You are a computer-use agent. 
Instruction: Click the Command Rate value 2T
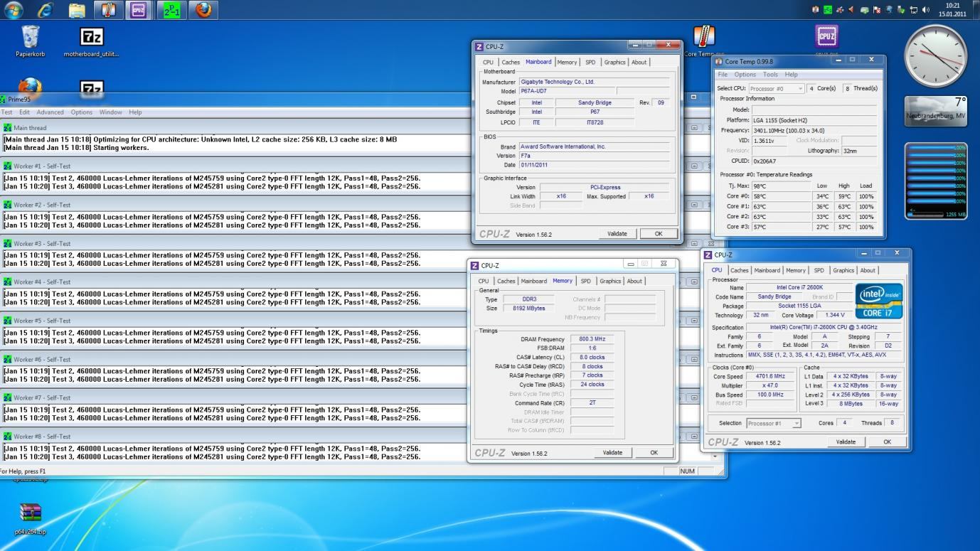(x=592, y=403)
